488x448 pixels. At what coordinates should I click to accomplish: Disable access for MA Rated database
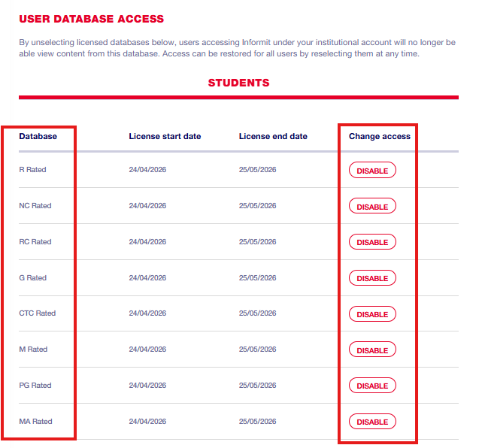click(x=372, y=422)
